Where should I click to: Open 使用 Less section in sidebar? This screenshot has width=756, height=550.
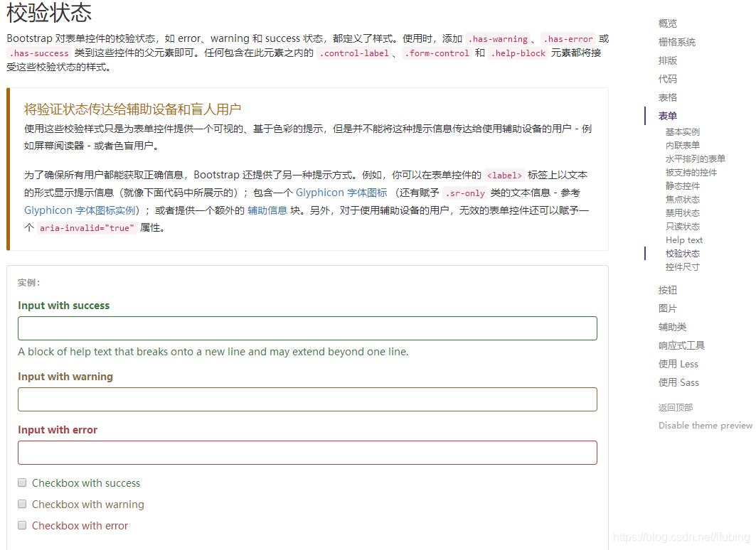pos(678,364)
